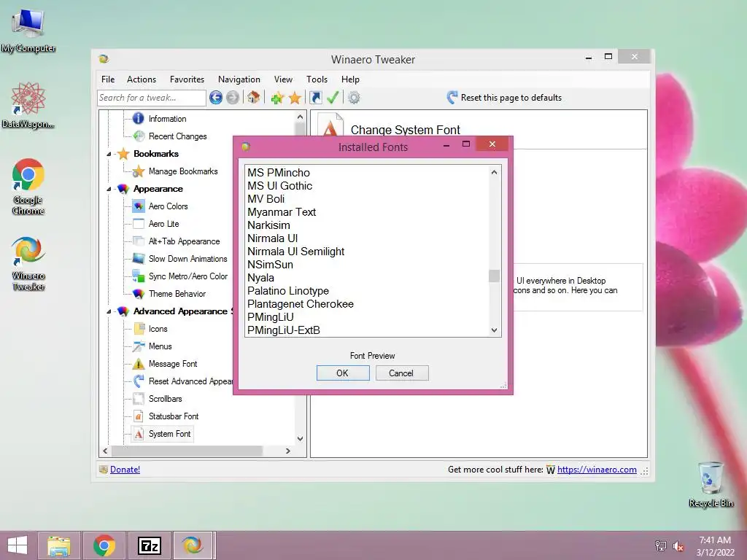Image resolution: width=747 pixels, height=560 pixels.
Task: Select the Aero Lite icon
Action: tap(138, 223)
